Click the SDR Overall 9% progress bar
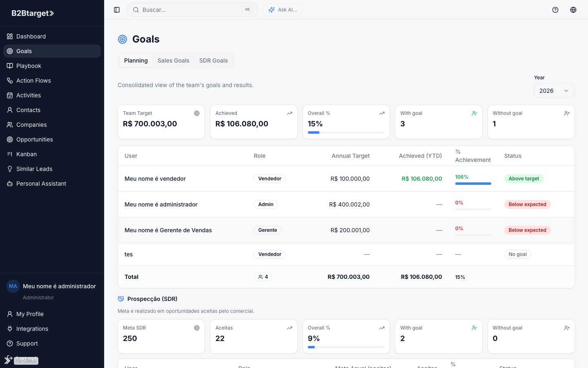Image resolution: width=588 pixels, height=368 pixels. (x=346, y=347)
